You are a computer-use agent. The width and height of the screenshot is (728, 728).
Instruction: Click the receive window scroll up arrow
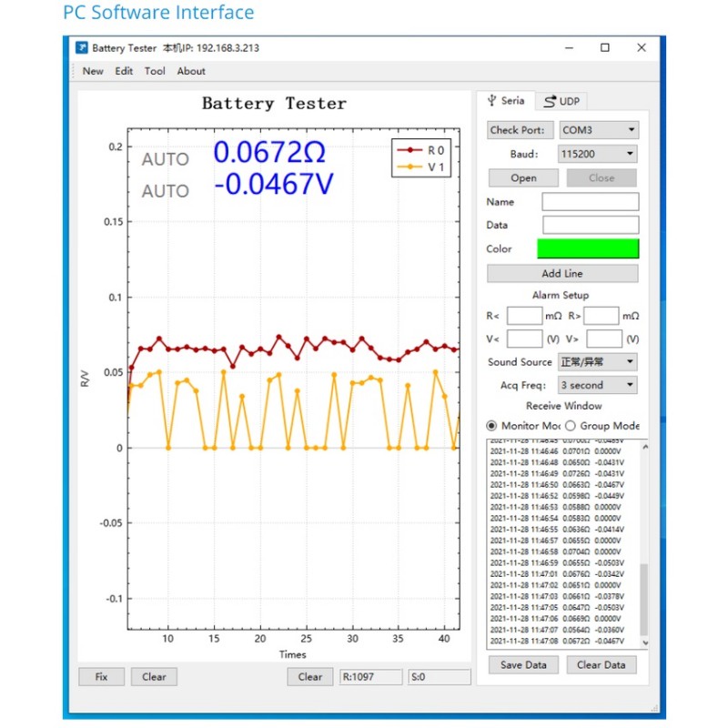(x=644, y=447)
